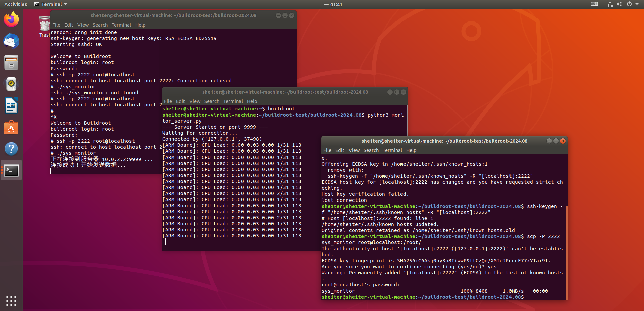Launch LibreOffice Writer from the dock
This screenshot has width=644, height=311.
[x=11, y=106]
